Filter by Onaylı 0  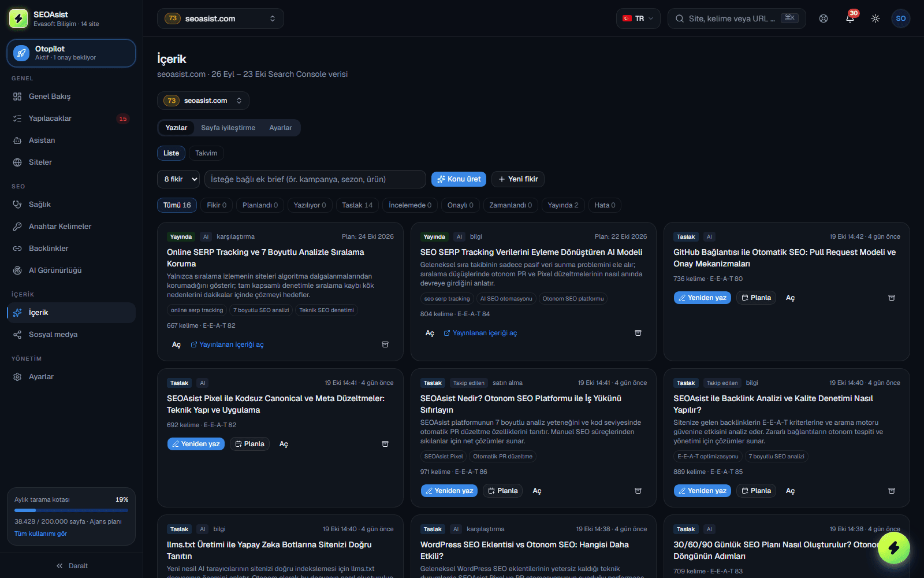coord(460,205)
